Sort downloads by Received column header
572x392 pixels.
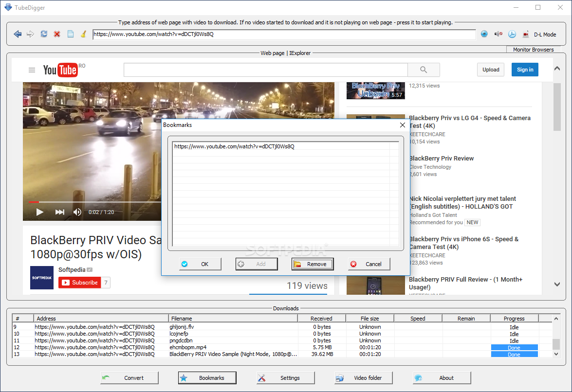click(x=322, y=319)
